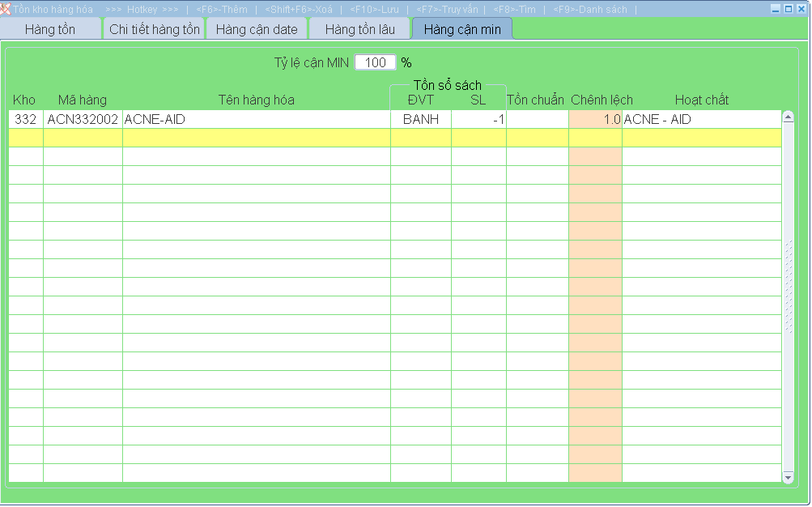The width and height of the screenshot is (812, 507).
Task: Click the app icon in the title bar
Action: 6,9
